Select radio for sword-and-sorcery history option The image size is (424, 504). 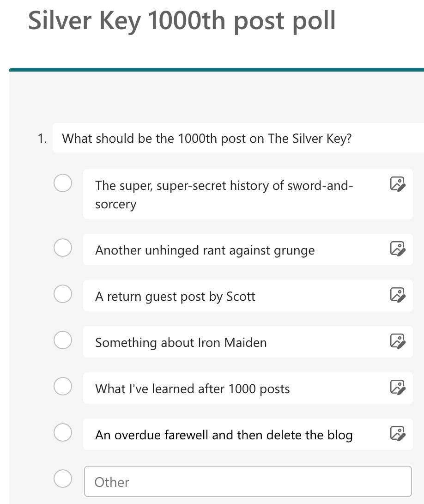pyautogui.click(x=63, y=183)
